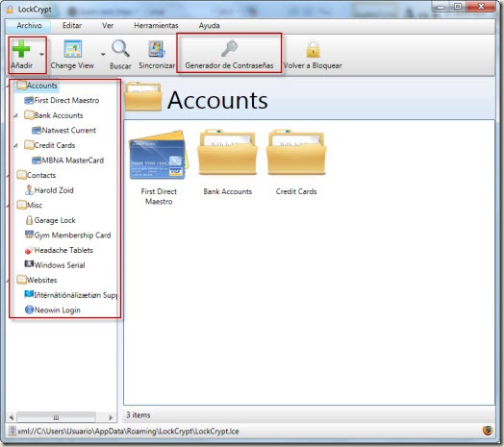This screenshot has width=504, height=447.
Task: Click Harold Zoid person icon
Action: (x=29, y=190)
